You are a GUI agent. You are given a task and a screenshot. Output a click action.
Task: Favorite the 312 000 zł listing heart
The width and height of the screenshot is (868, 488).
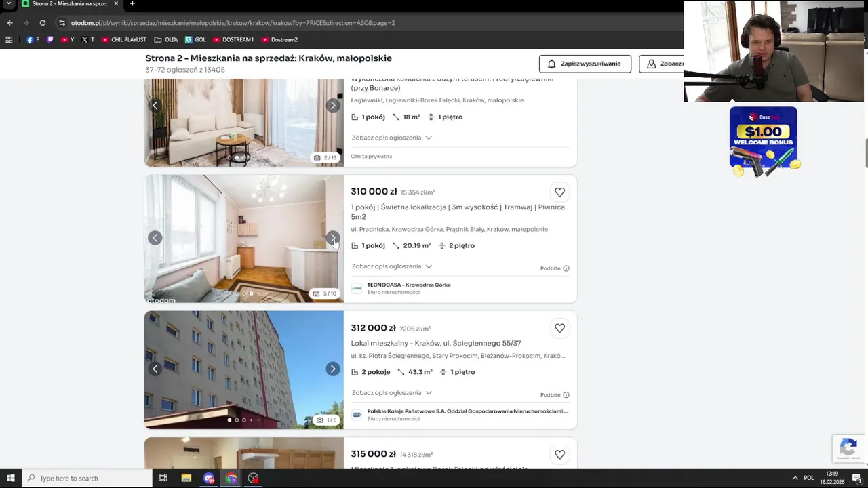point(559,328)
